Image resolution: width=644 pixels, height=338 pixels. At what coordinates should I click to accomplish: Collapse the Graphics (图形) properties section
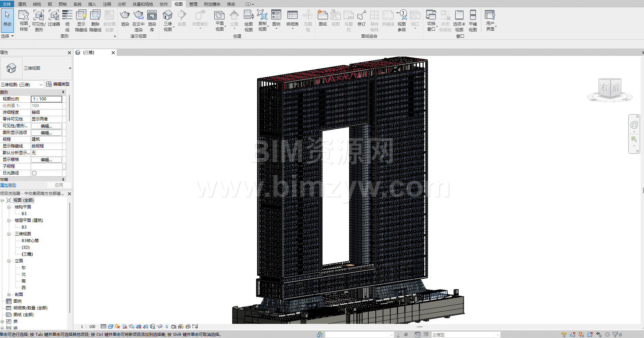point(63,92)
